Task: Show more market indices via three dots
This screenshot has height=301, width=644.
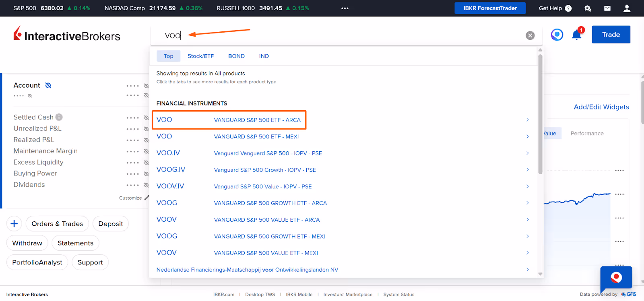Action: pyautogui.click(x=345, y=8)
